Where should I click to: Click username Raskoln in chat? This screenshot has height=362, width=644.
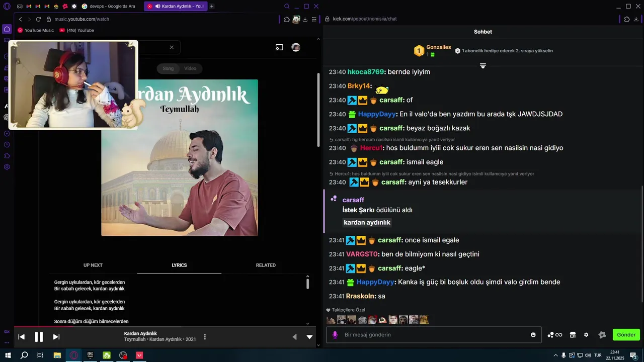[360, 296]
